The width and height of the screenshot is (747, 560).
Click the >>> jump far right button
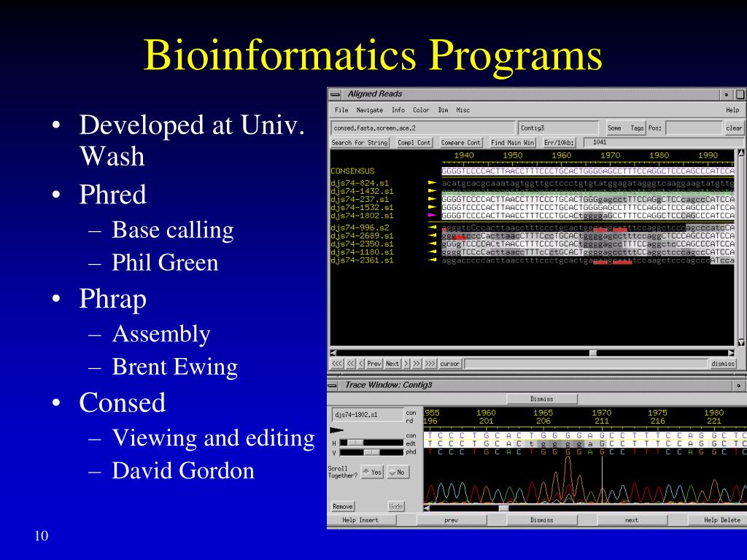(x=430, y=363)
